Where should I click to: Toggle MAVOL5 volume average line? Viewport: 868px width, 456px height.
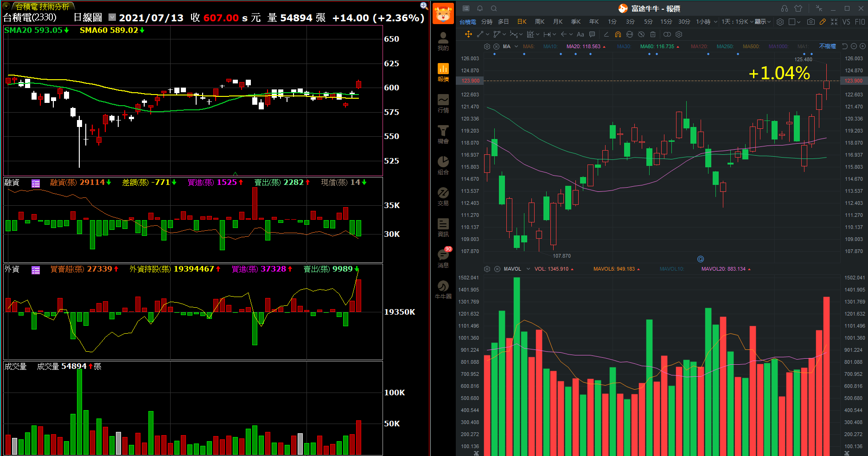(616, 269)
